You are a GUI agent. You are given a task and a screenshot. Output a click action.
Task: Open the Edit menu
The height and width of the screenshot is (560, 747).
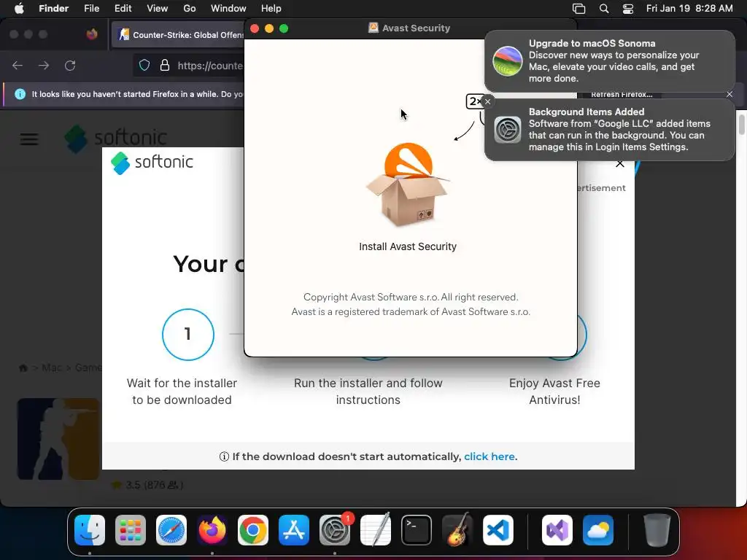click(x=123, y=9)
